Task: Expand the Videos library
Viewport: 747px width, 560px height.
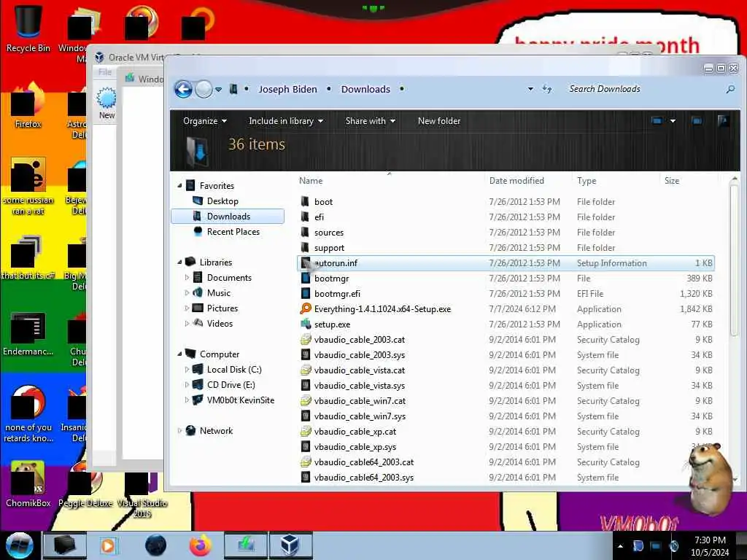Action: (x=187, y=323)
